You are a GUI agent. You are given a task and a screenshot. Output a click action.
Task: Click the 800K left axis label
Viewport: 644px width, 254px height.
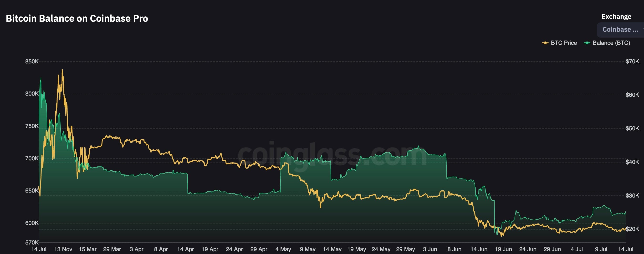pyautogui.click(x=32, y=94)
